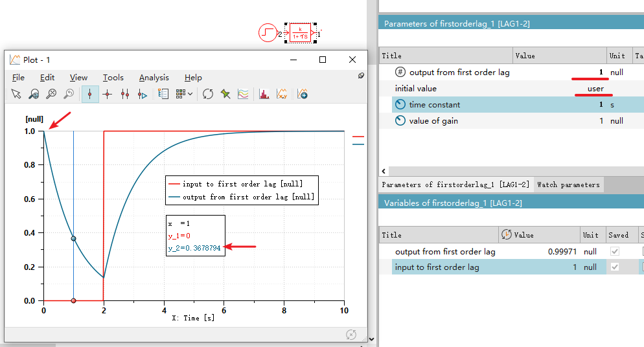Image resolution: width=644 pixels, height=347 pixels.
Task: Click the refresh/update plot circular arrow icon
Action: [208, 95]
